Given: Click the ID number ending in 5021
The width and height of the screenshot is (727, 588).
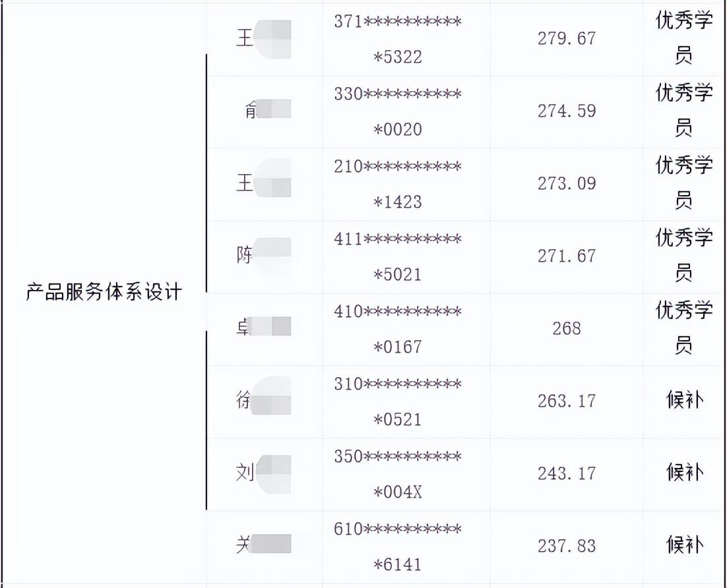Looking at the screenshot, I should pos(397,256).
